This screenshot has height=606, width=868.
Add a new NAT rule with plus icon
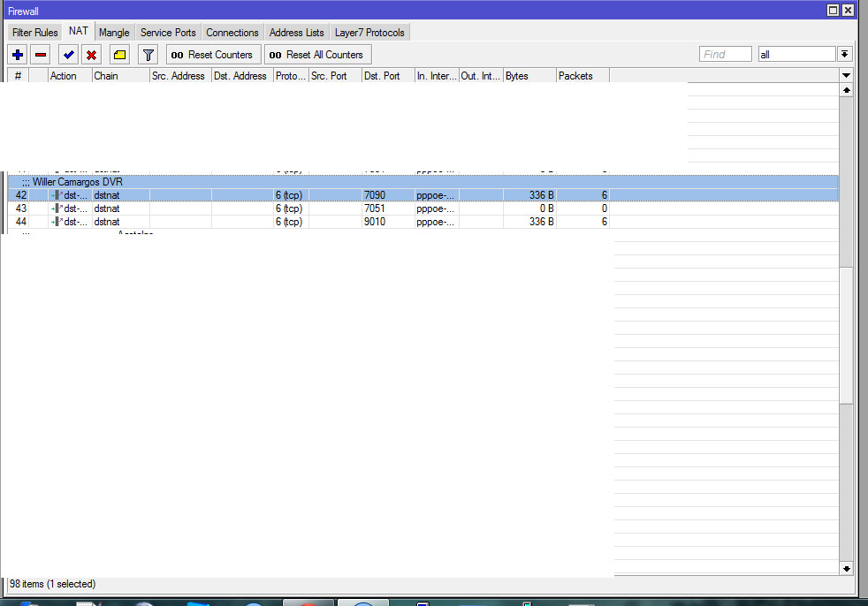tap(18, 55)
